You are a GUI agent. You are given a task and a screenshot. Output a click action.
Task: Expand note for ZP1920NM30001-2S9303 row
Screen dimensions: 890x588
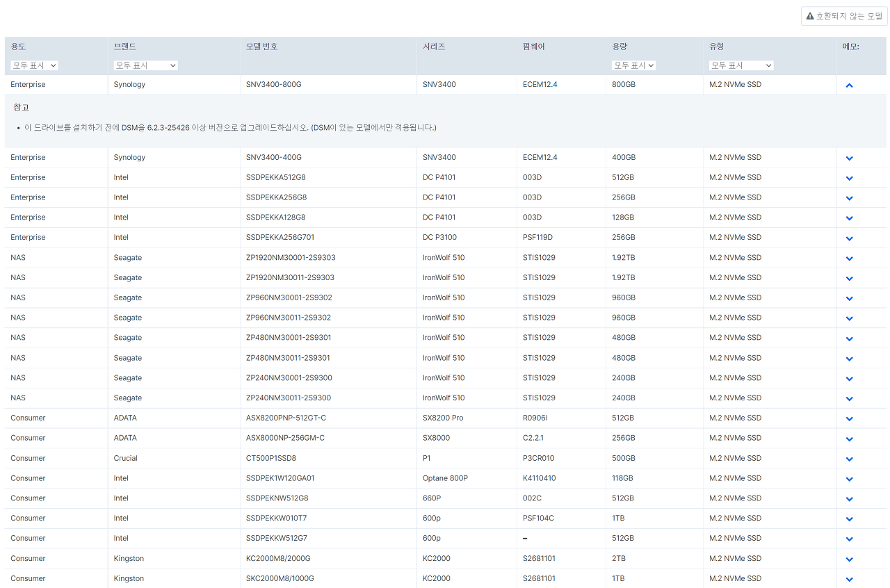(x=849, y=259)
